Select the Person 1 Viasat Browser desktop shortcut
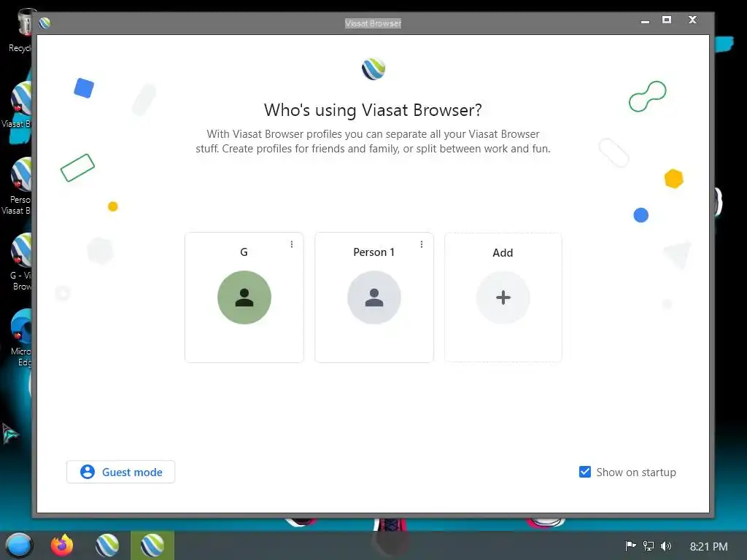747x560 pixels. [x=18, y=186]
